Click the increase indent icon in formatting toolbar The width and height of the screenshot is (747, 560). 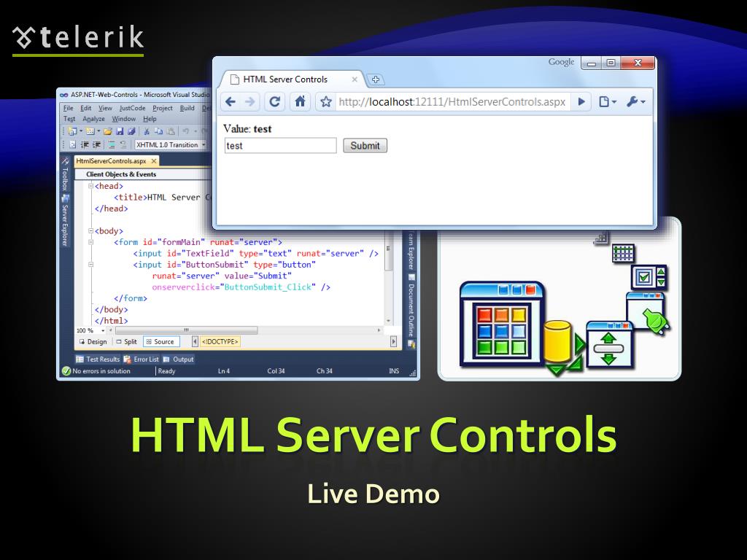97,145
